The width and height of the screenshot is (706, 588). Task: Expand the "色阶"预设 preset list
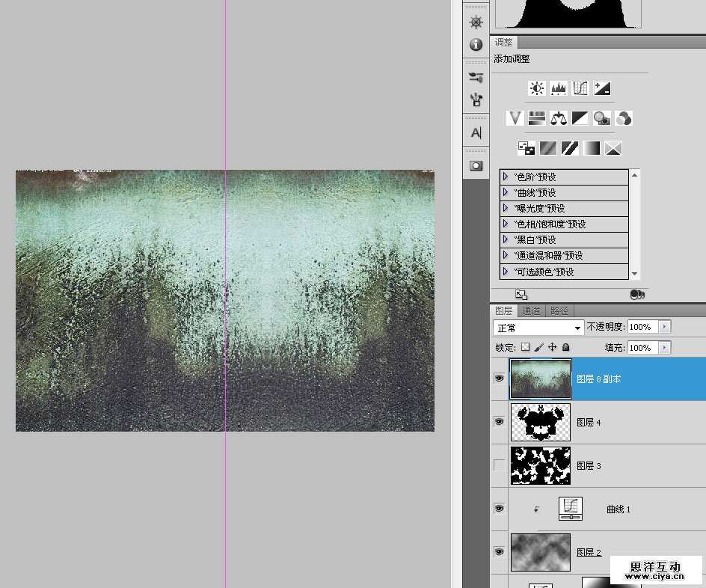coord(506,177)
